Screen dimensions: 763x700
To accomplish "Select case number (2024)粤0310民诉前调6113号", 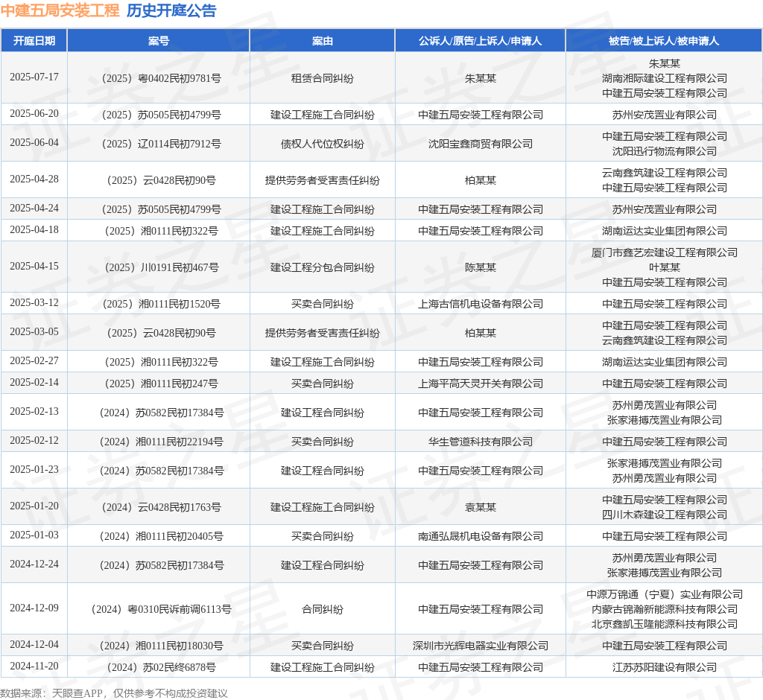I will coord(161,609).
